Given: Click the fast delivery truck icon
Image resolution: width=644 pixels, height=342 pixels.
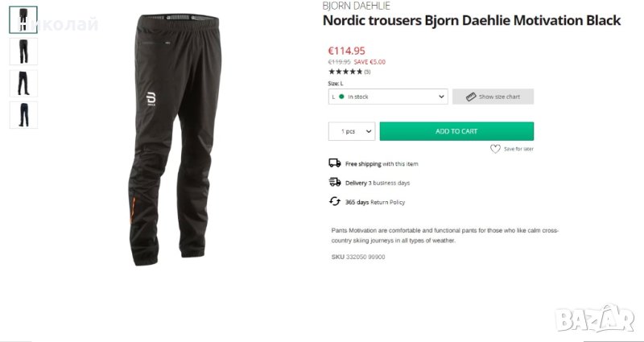Looking at the screenshot, I should [335, 182].
